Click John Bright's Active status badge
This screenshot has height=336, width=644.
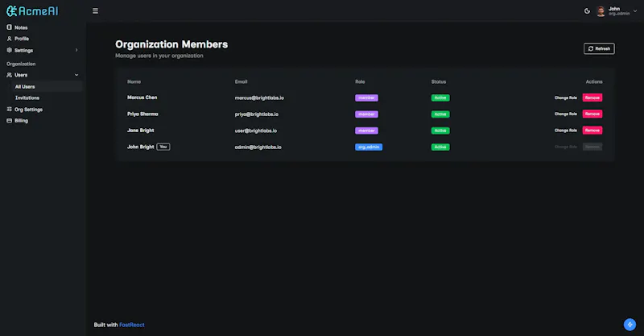(x=440, y=147)
